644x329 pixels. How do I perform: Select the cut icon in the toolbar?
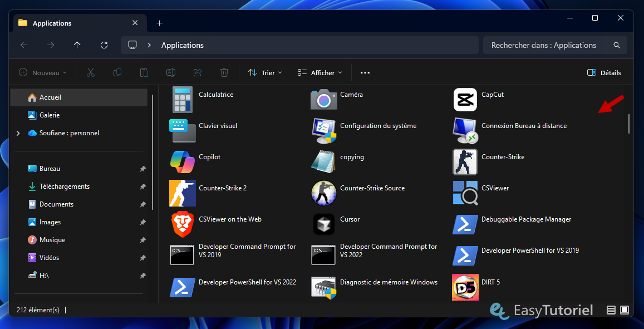[91, 72]
